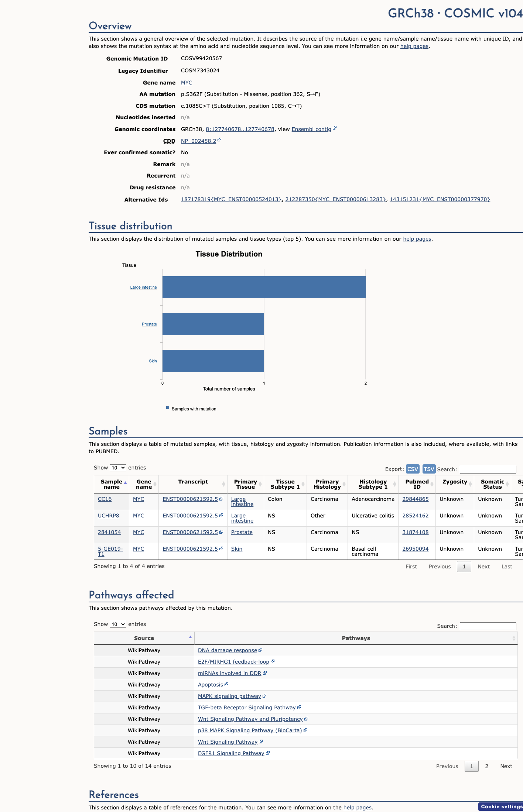Open Cookie settings button
The image size is (523, 812).
(x=501, y=806)
